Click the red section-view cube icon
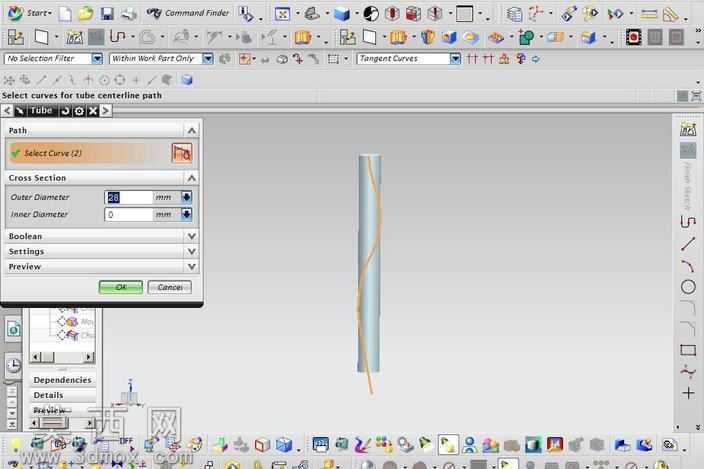The image size is (704, 469). click(x=413, y=14)
